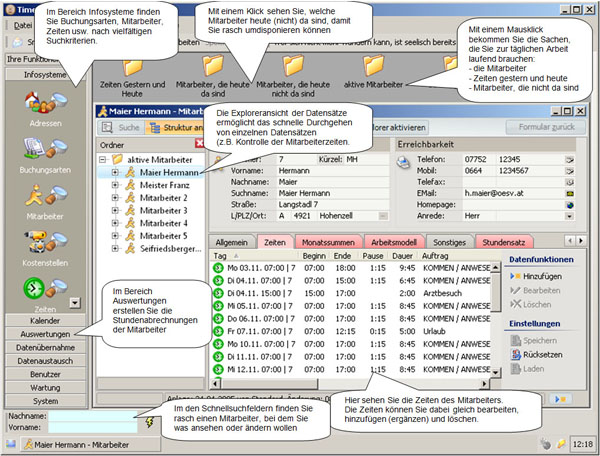The height and width of the screenshot is (456, 600).
Task: Switch to the Zeiten tab
Action: tap(275, 242)
